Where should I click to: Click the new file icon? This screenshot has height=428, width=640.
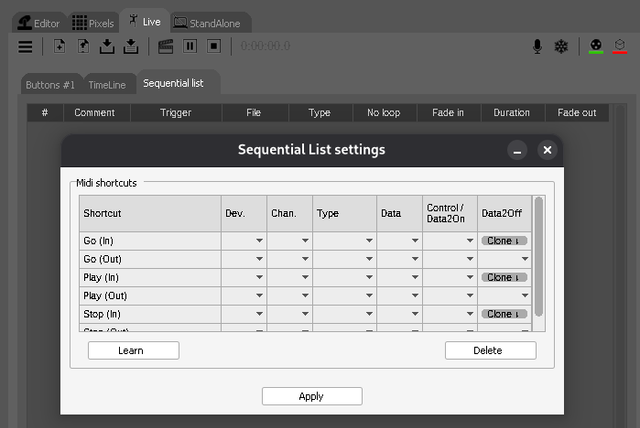click(60, 46)
